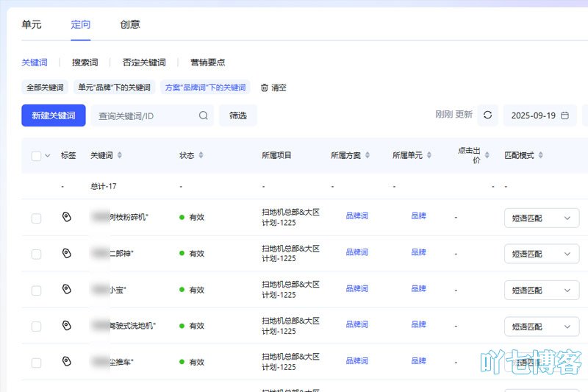This screenshot has height=392, width=588.
Task: Open 短语匹配 dropdown for 树枝粉碎机 row
Action: 542,218
